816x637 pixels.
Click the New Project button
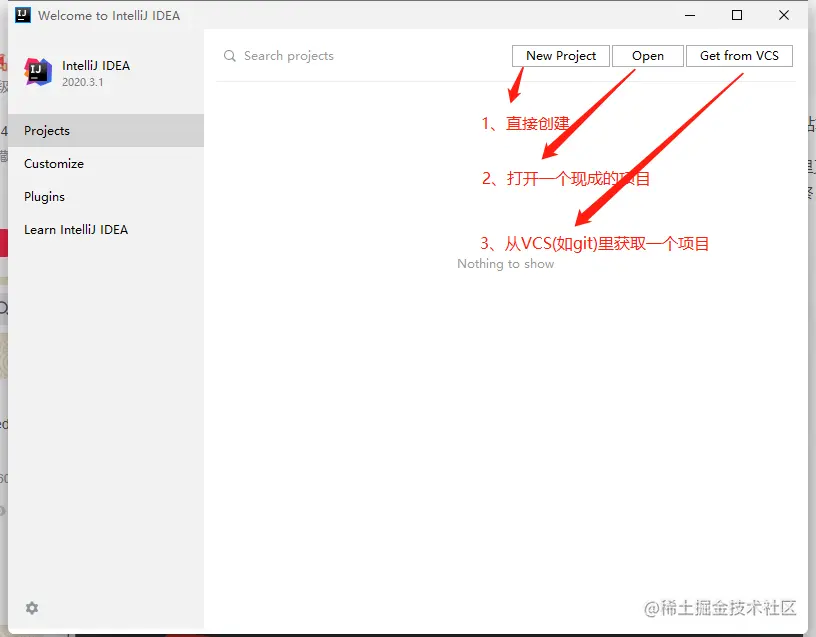[560, 56]
